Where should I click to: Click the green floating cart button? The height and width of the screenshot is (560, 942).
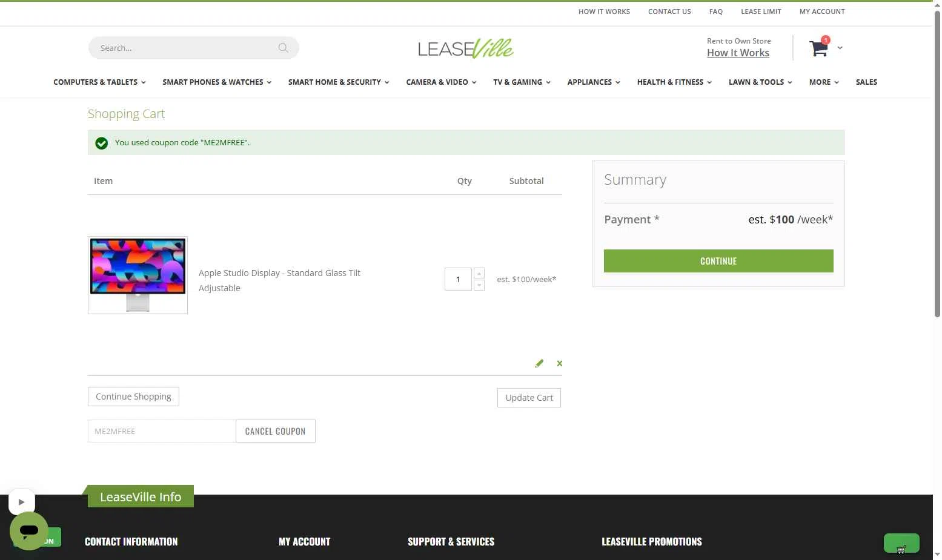[901, 543]
